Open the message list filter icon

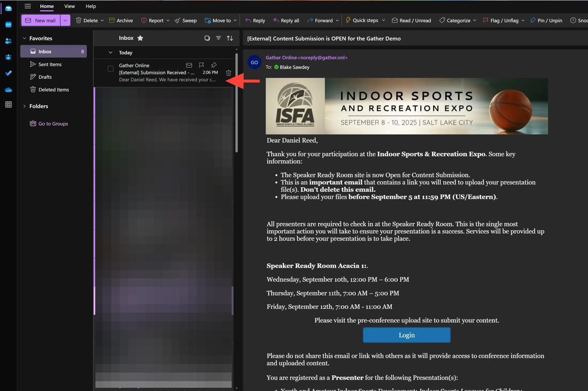point(218,38)
